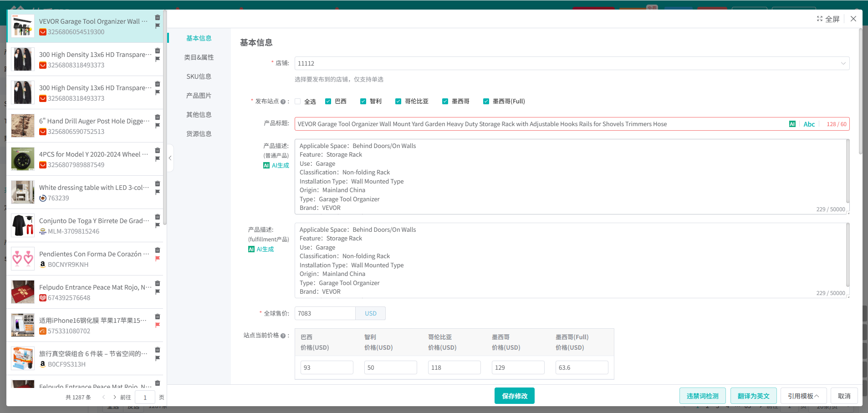Click AI生成 for the 普通产品 description
This screenshot has height=413, width=868.
[x=276, y=165]
